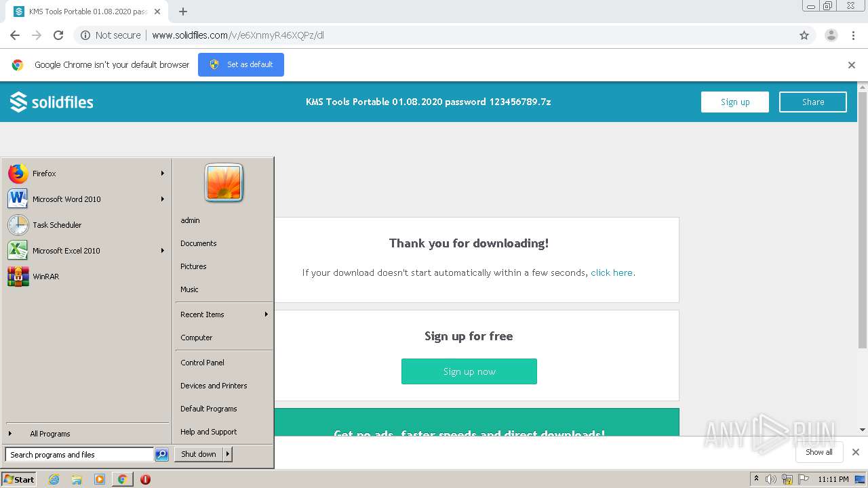Viewport: 868px width, 488px height.
Task: Open Chrome profile avatar
Action: [831, 35]
